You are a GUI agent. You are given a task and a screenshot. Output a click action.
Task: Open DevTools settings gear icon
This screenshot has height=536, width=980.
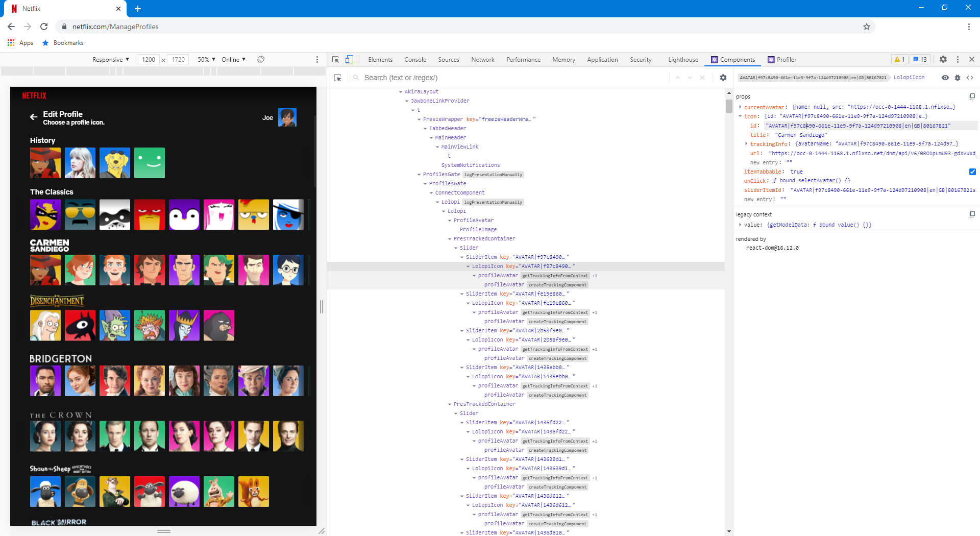coord(943,60)
